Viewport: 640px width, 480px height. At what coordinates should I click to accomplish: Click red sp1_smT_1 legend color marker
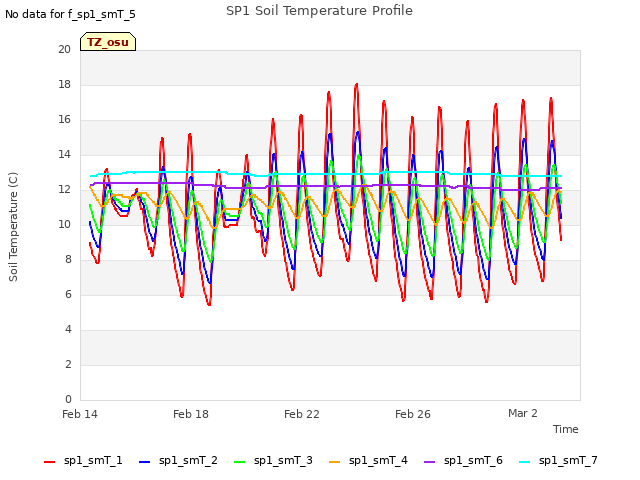(49, 462)
